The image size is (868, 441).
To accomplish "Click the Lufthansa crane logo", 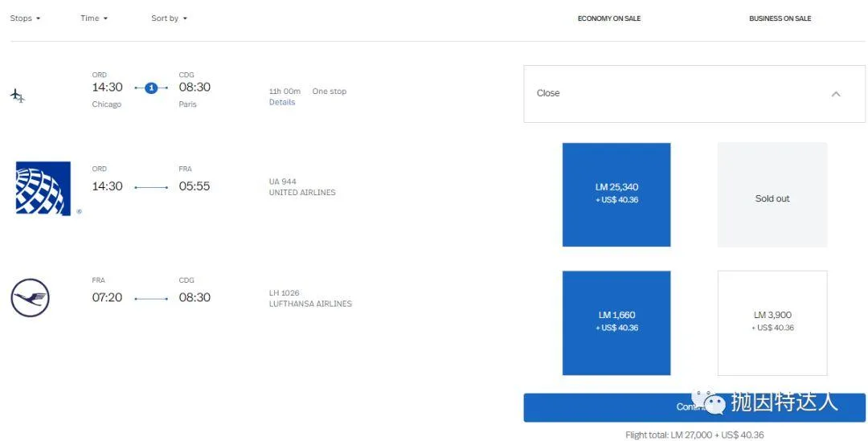I will click(31, 298).
